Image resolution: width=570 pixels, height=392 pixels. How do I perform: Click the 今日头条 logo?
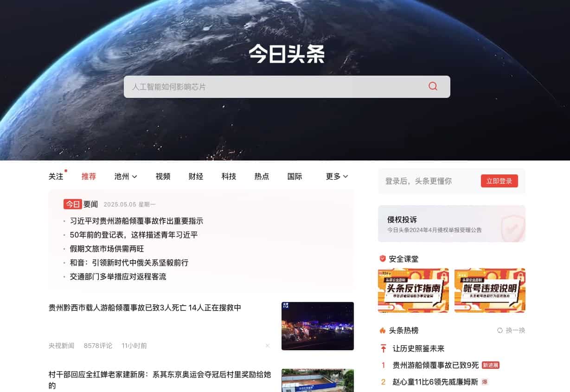click(286, 54)
